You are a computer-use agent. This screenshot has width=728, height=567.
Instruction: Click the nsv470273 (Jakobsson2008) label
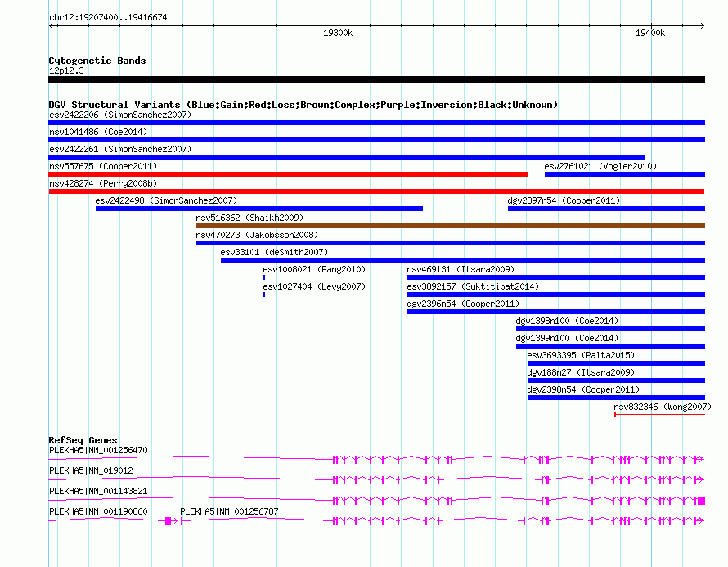point(257,235)
